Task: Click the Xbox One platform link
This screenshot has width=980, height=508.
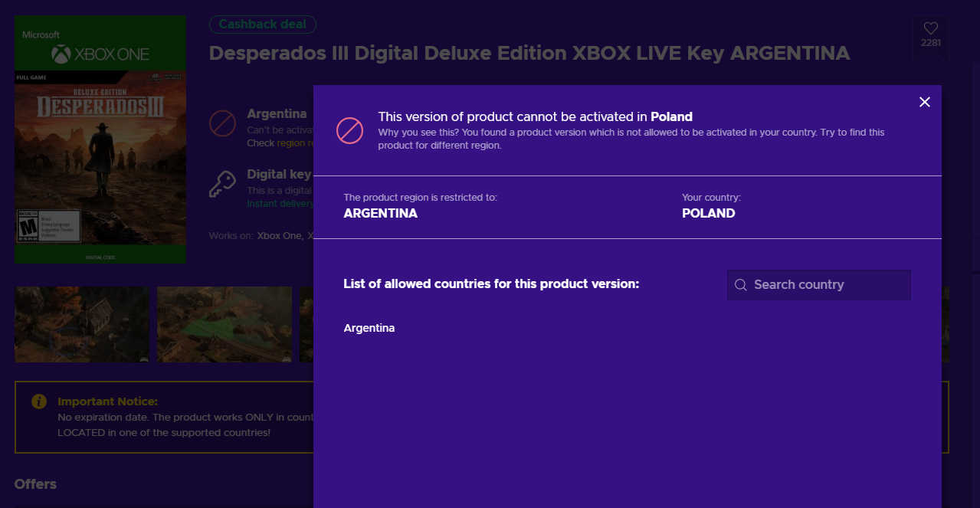Action: click(x=280, y=236)
